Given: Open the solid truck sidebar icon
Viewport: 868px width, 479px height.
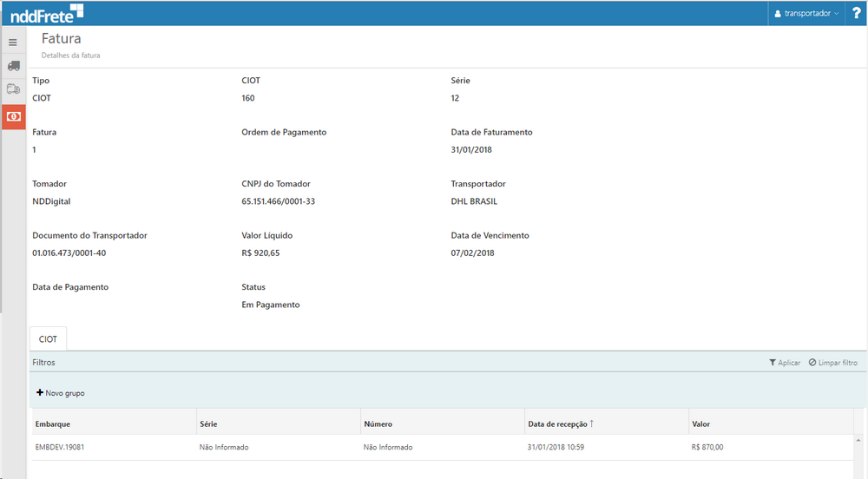Looking at the screenshot, I should (13, 66).
